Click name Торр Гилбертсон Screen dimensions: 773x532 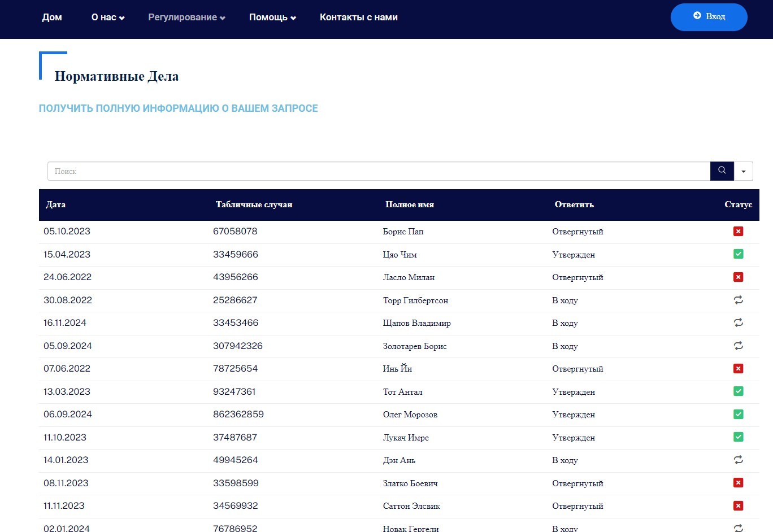(415, 300)
